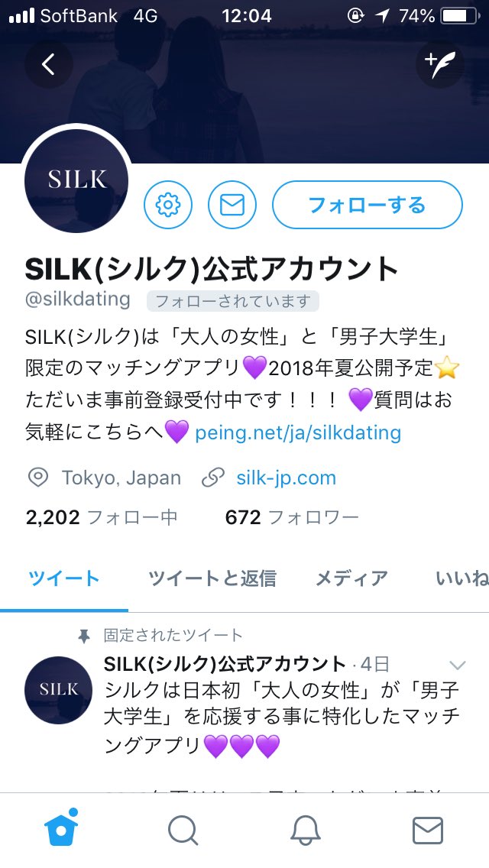Open the silk-jp.com website link
Image resolution: width=489 pixels, height=868 pixels.
[286, 478]
